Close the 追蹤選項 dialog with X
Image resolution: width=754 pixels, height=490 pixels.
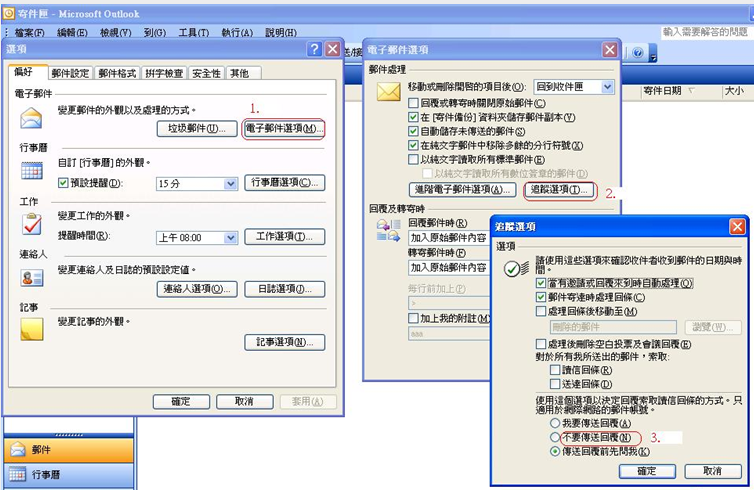(738, 226)
